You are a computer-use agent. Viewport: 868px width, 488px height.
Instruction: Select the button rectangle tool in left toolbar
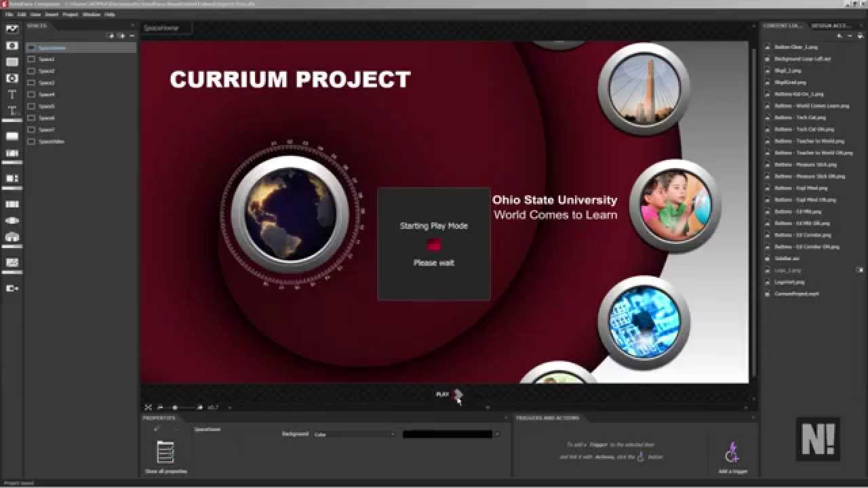(12, 136)
